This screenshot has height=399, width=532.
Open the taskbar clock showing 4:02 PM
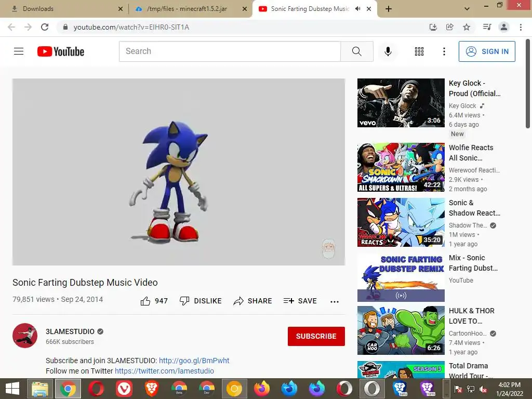[x=509, y=389]
